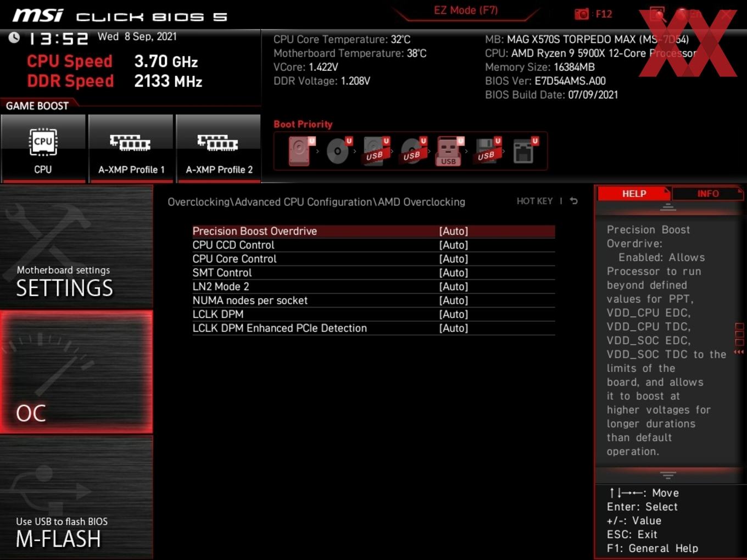Screen dimensions: 747x560
Task: Enable A-XMP Profile 2
Action: click(219, 148)
